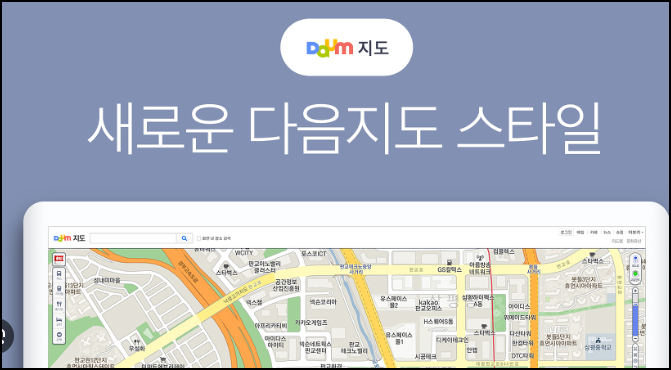Click the Starbucks cup icon near 봇들3단지

click(x=593, y=254)
